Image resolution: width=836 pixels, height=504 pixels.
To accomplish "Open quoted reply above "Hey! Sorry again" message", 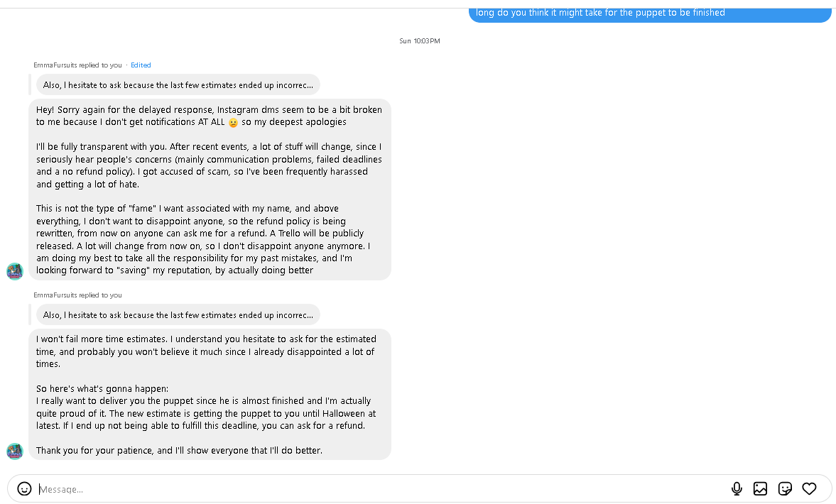I will tap(178, 85).
